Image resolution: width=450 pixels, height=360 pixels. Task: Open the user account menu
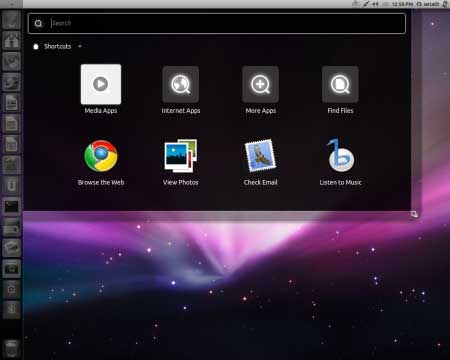coord(428,4)
